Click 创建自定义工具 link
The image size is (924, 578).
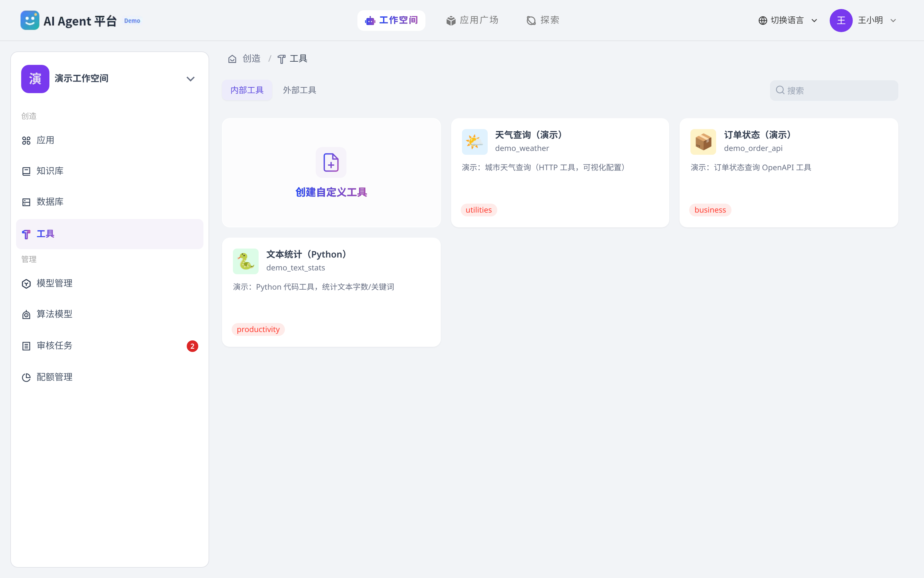tap(331, 192)
